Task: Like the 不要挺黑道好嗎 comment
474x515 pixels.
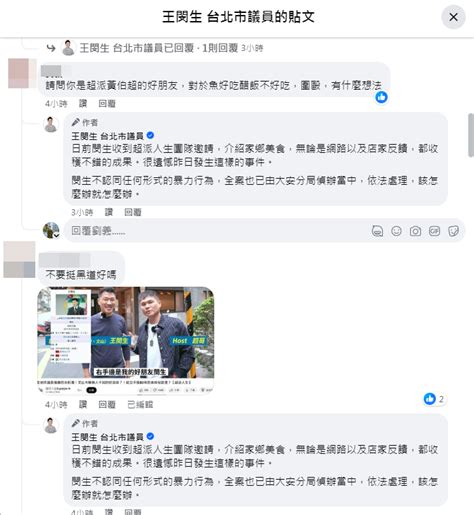Action: click(83, 405)
